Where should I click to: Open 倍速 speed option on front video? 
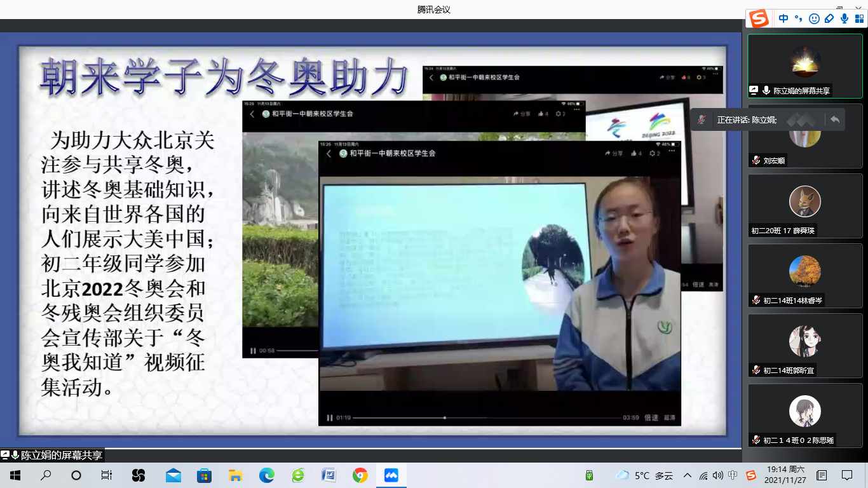(651, 417)
